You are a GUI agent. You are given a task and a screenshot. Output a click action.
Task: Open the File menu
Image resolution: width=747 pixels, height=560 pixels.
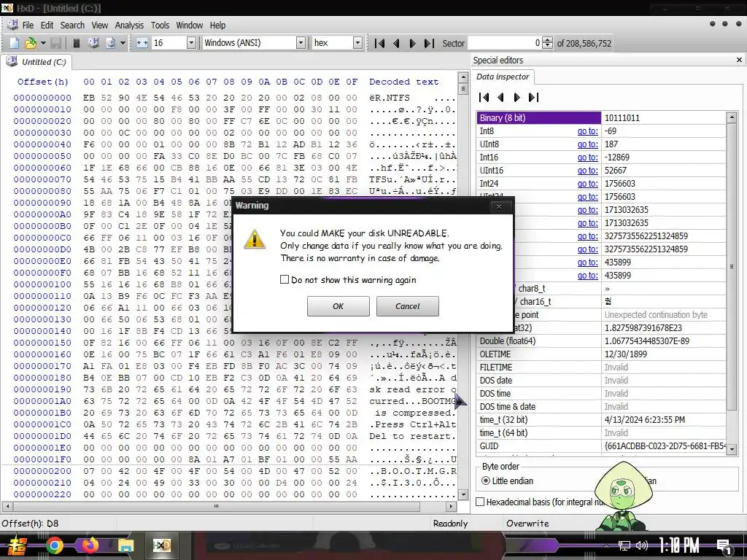(28, 26)
